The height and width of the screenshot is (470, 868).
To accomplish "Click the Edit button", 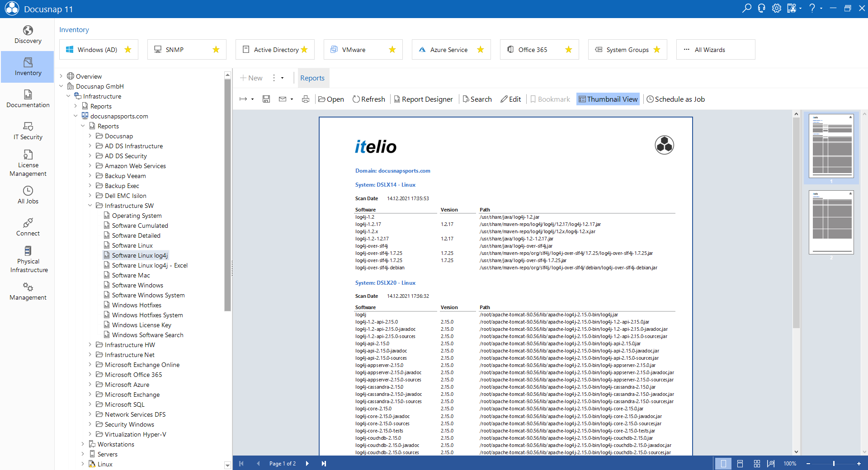I will [x=511, y=99].
